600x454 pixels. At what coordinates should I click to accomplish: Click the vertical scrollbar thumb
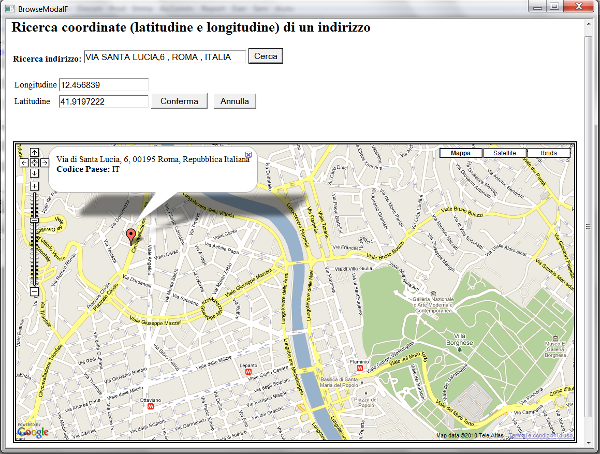pos(589,227)
